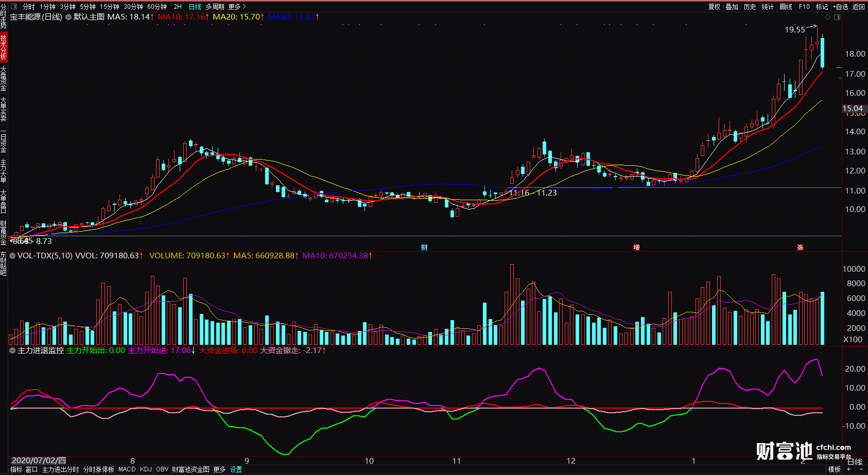The image size is (868, 475).
Task: Open the 模板 template menu at bottom right
Action: (834, 469)
